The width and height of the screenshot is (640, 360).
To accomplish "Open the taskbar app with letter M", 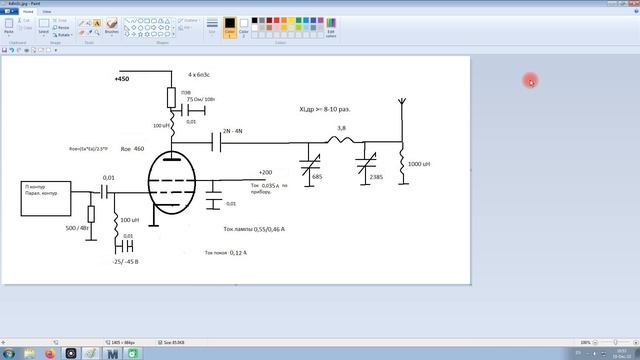I will tap(112, 353).
